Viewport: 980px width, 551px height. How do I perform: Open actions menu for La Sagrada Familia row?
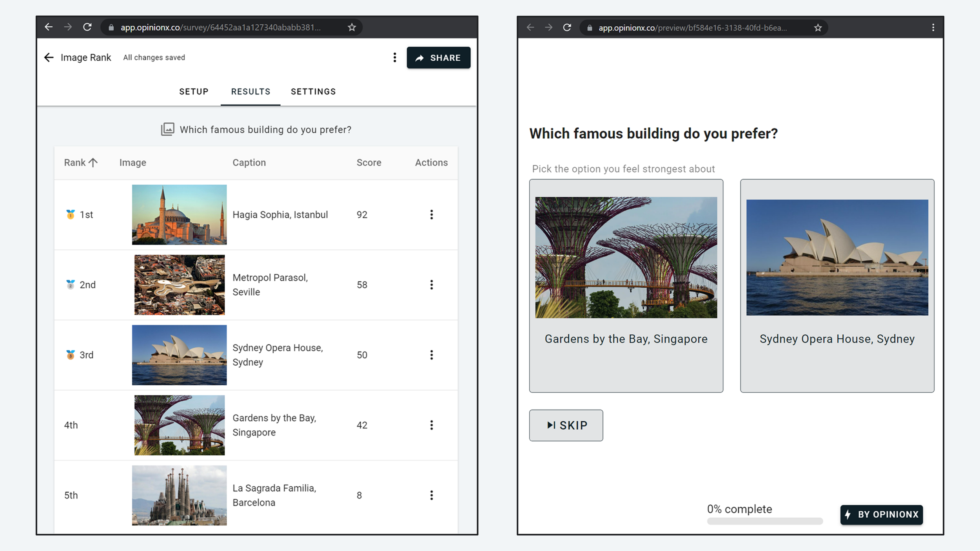[x=431, y=495]
